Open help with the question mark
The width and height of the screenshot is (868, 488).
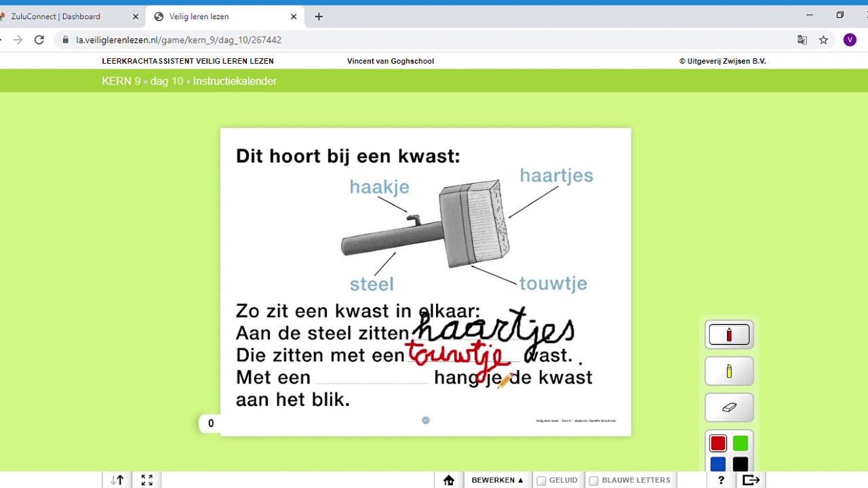pos(721,480)
